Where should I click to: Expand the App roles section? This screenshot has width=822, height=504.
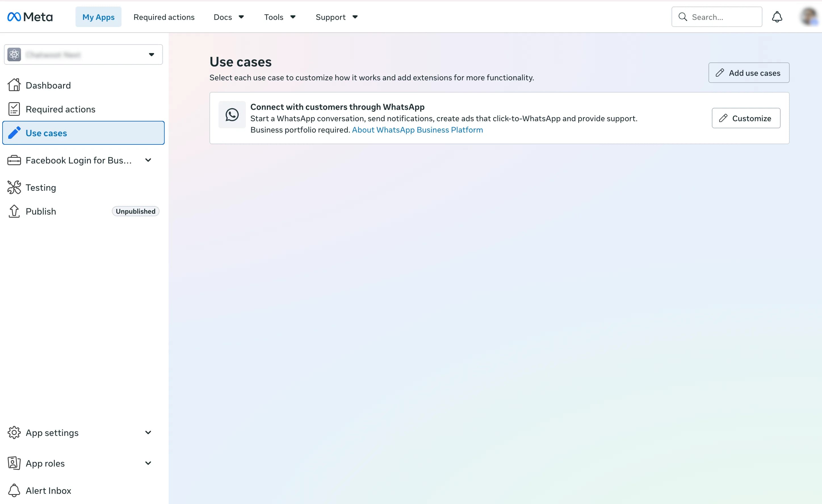[148, 463]
